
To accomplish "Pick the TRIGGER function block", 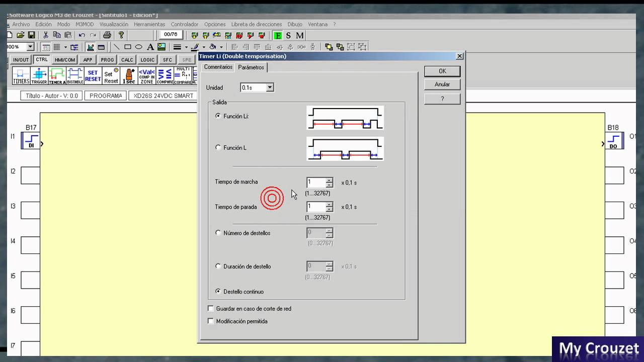I will coord(39,76).
